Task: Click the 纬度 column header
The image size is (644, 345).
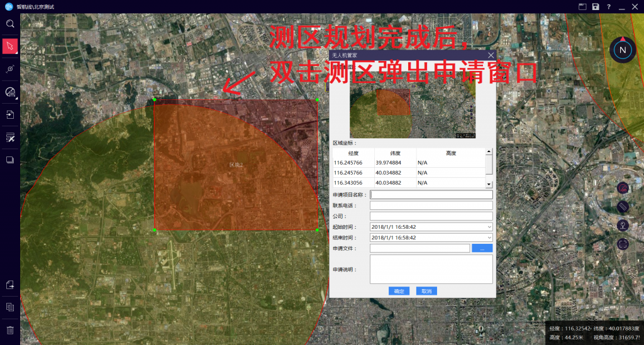Action: click(395, 153)
